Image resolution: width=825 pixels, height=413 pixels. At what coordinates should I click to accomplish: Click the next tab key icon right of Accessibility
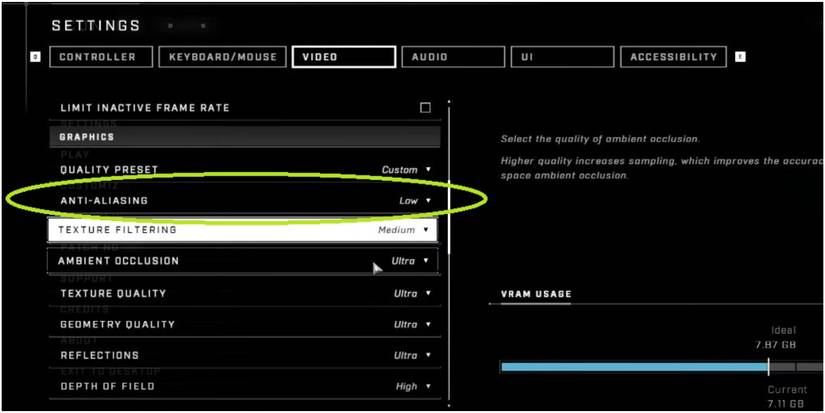pyautogui.click(x=740, y=57)
